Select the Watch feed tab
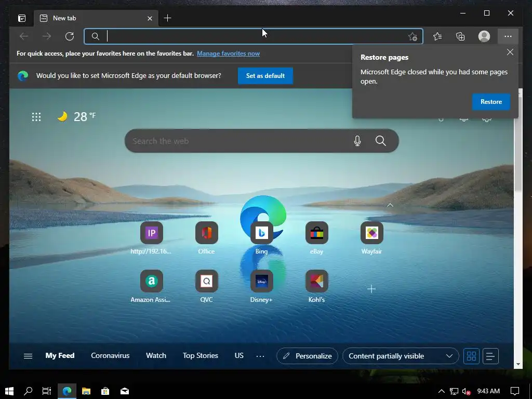 (156, 355)
